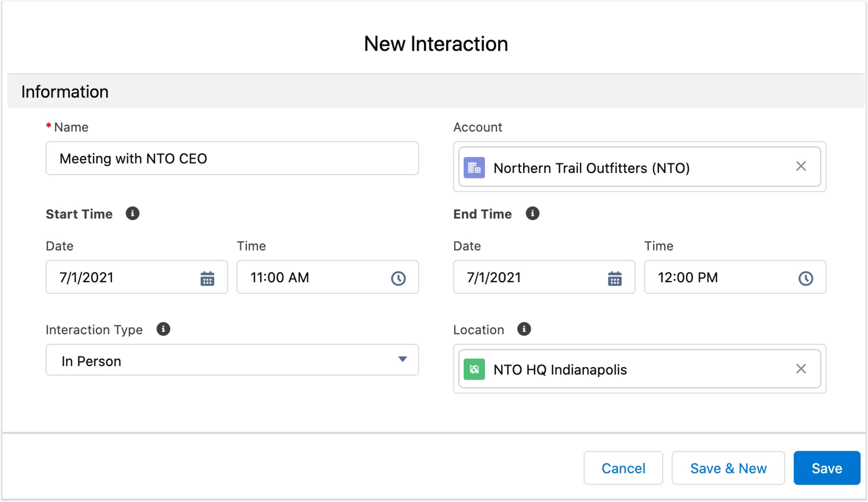This screenshot has width=868, height=502.
Task: Click Save & New button
Action: click(x=728, y=468)
